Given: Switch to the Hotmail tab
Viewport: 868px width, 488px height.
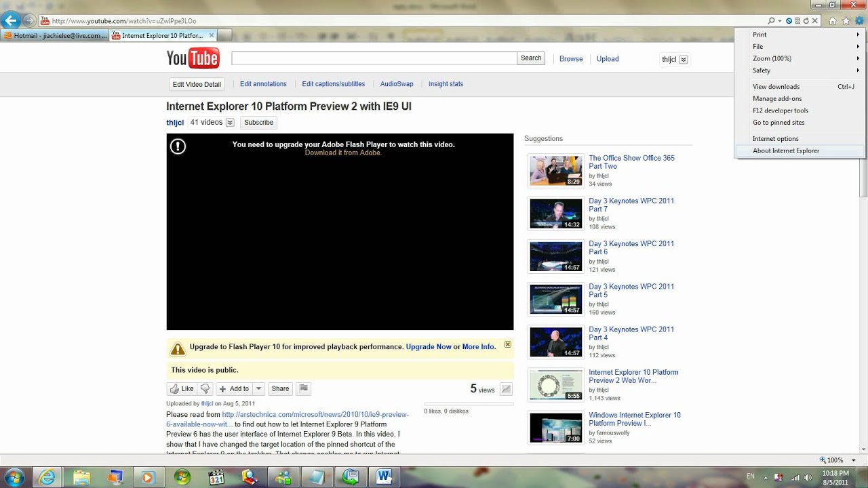Looking at the screenshot, I should 54,35.
